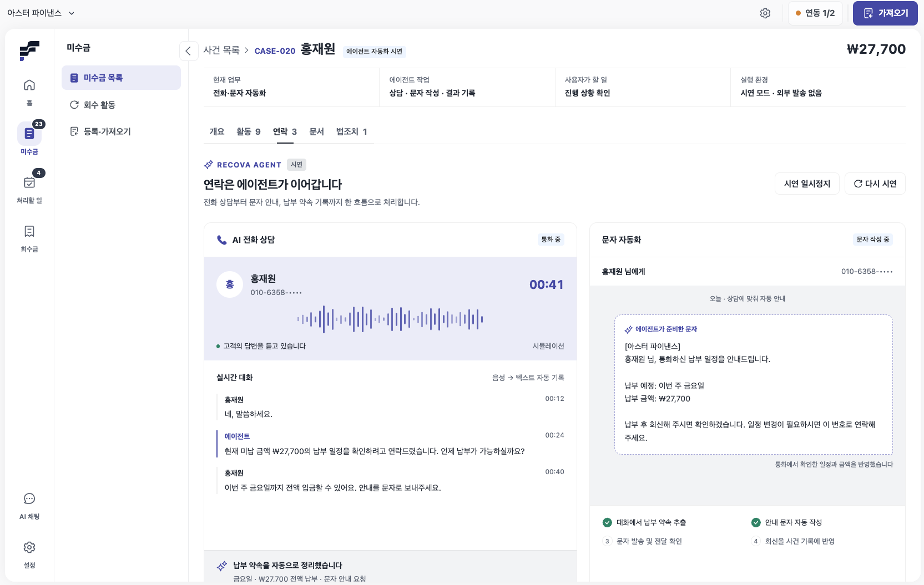
Task: Click the CASE-020 breadcrumb link
Action: point(275,51)
